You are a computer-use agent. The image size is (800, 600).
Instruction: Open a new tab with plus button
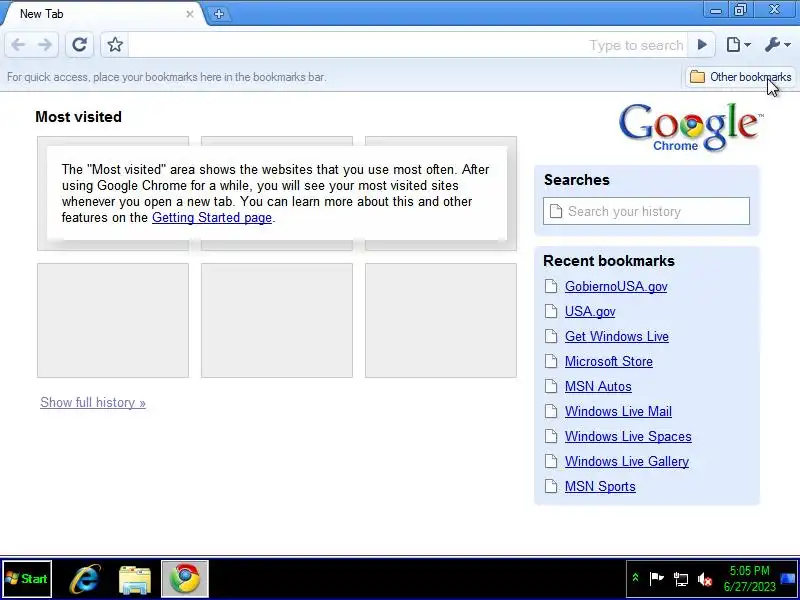point(219,14)
